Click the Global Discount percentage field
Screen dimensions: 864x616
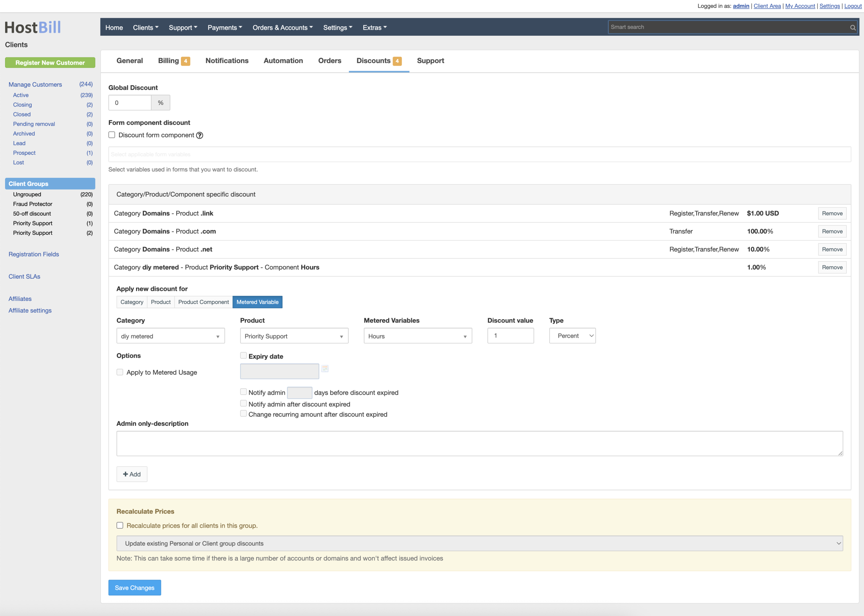click(x=130, y=103)
